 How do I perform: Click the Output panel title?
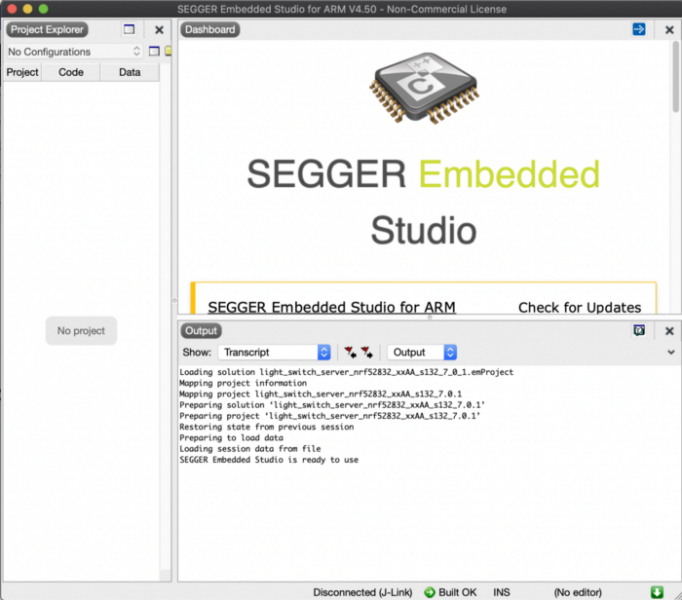201,331
